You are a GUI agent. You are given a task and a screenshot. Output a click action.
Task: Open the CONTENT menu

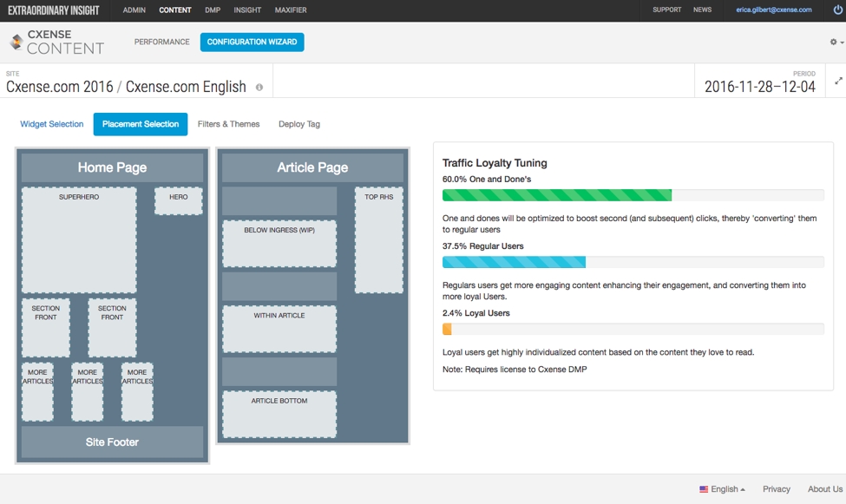tap(174, 10)
